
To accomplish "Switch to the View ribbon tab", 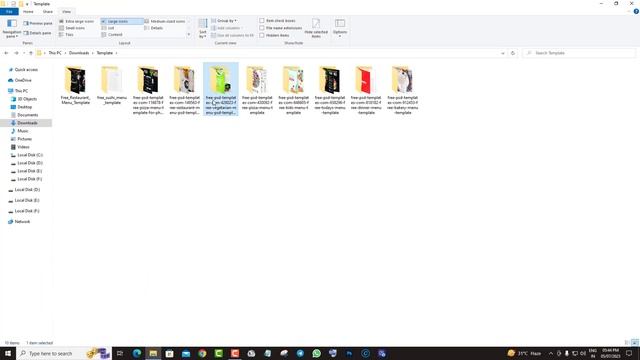I will (x=67, y=11).
